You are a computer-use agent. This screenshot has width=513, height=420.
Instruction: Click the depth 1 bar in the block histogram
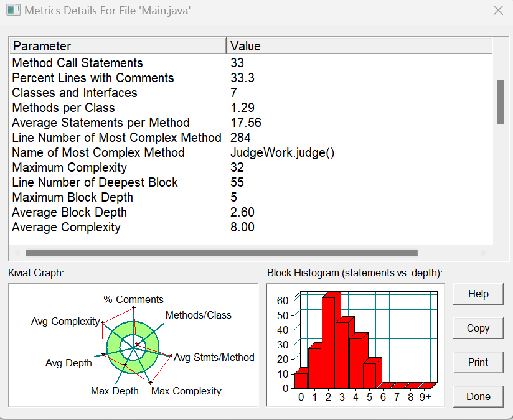pos(315,368)
